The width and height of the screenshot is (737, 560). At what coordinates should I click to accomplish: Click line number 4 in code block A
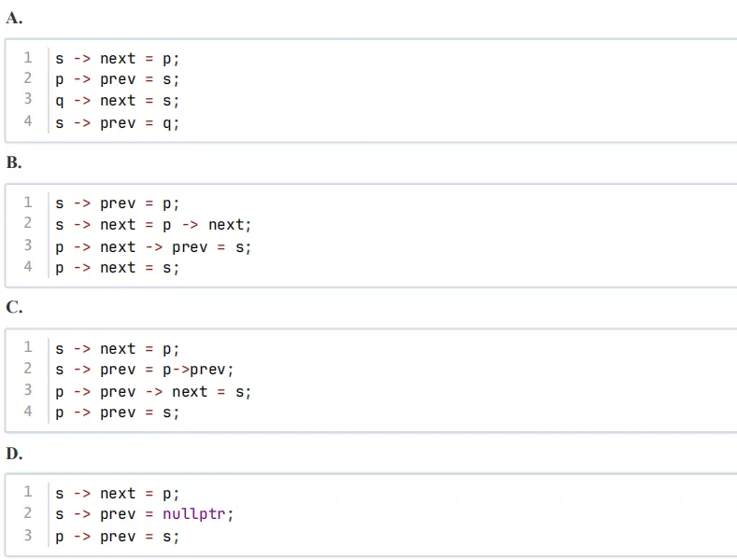pos(28,121)
